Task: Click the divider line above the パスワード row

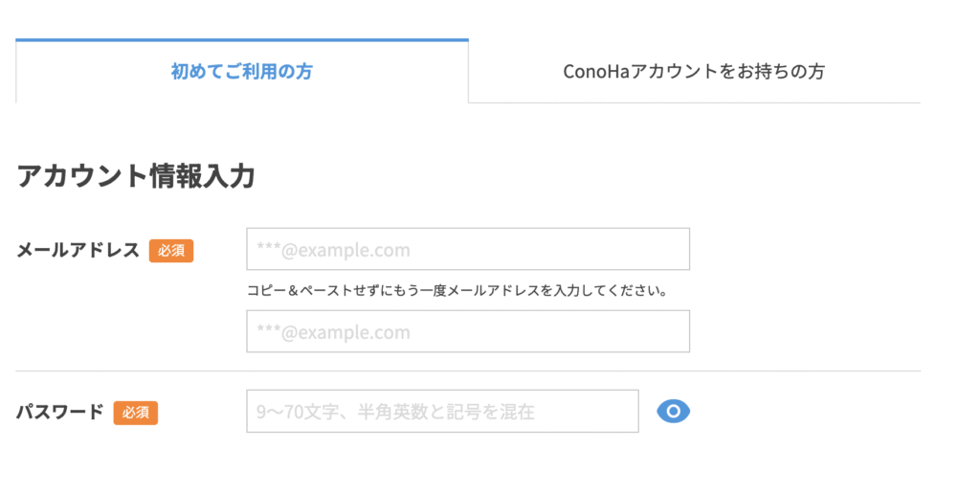Action: point(468,370)
